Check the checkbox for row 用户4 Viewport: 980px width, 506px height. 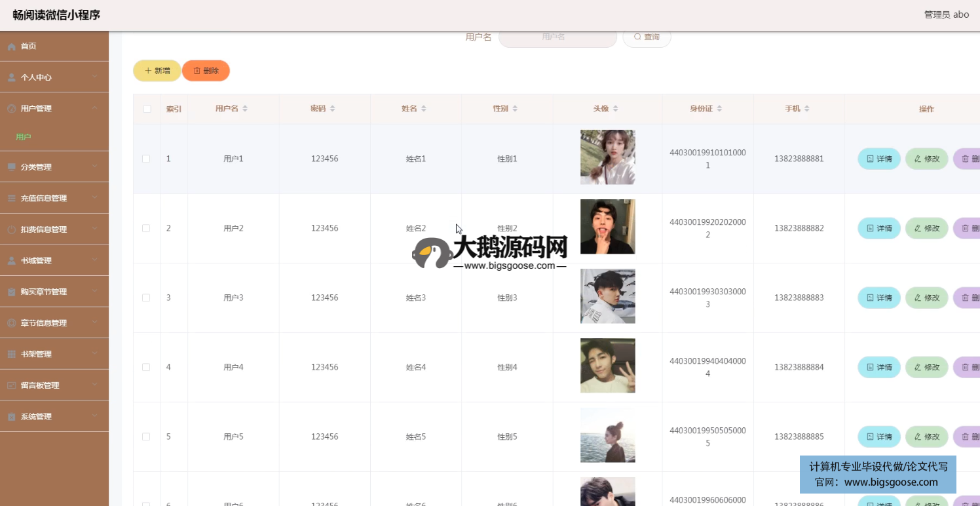click(x=146, y=367)
